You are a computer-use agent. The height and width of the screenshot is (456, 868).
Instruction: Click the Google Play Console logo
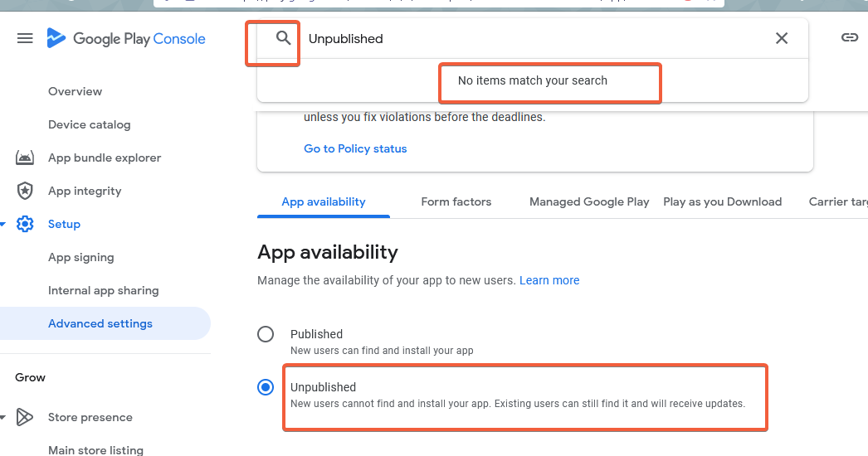[x=126, y=38]
